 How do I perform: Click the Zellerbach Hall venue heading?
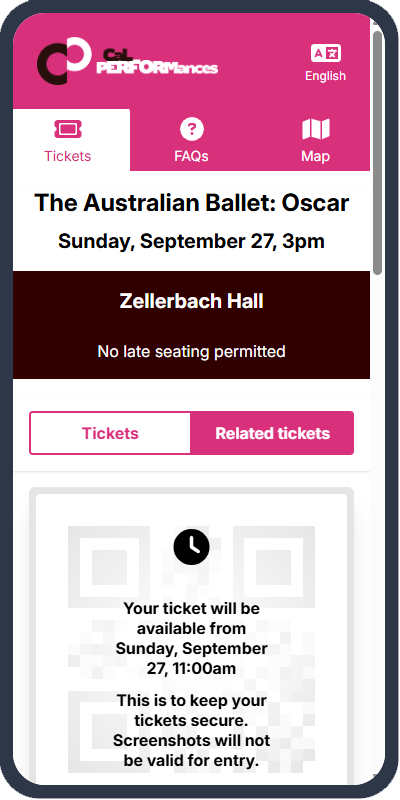point(191,301)
